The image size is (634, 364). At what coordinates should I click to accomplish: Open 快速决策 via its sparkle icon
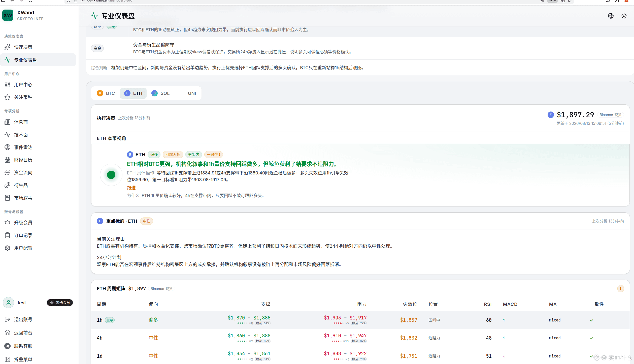tap(8, 47)
